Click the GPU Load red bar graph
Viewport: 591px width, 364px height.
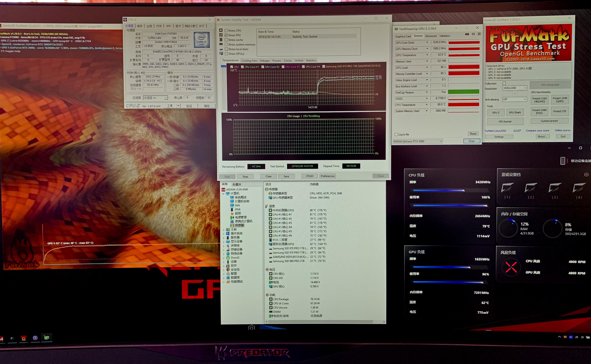click(x=463, y=67)
